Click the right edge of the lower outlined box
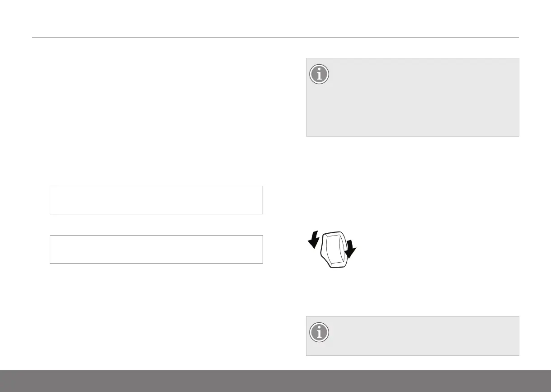This screenshot has width=551, height=392. pyautogui.click(x=263, y=249)
